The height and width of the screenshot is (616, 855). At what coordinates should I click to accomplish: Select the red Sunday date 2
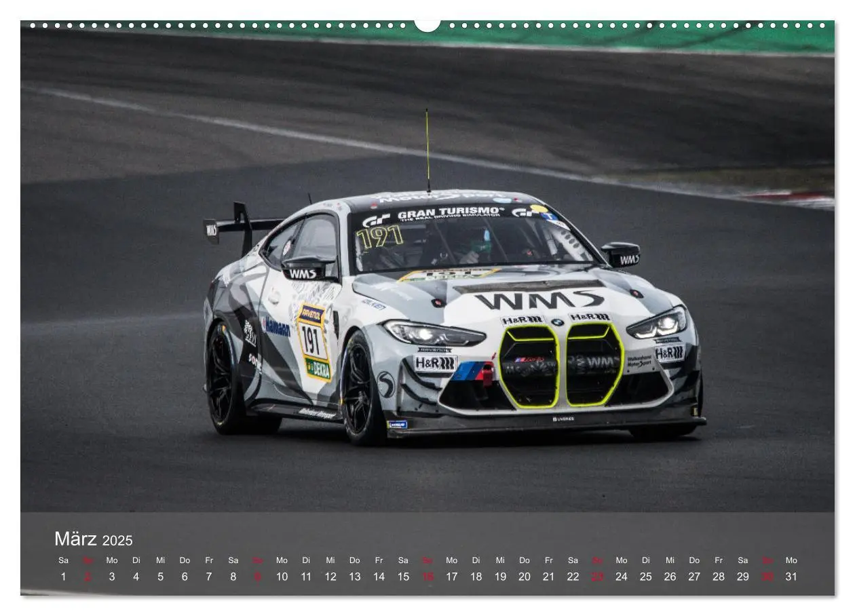[88, 577]
